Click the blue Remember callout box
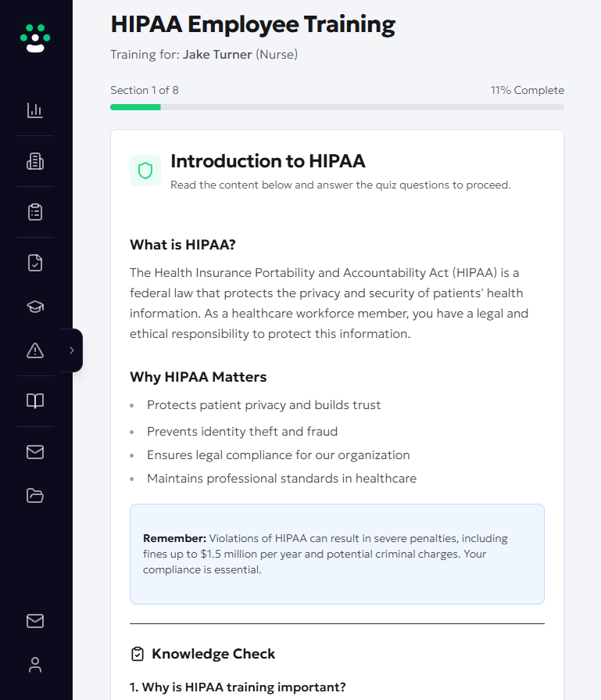This screenshot has width=601, height=700. (337, 554)
